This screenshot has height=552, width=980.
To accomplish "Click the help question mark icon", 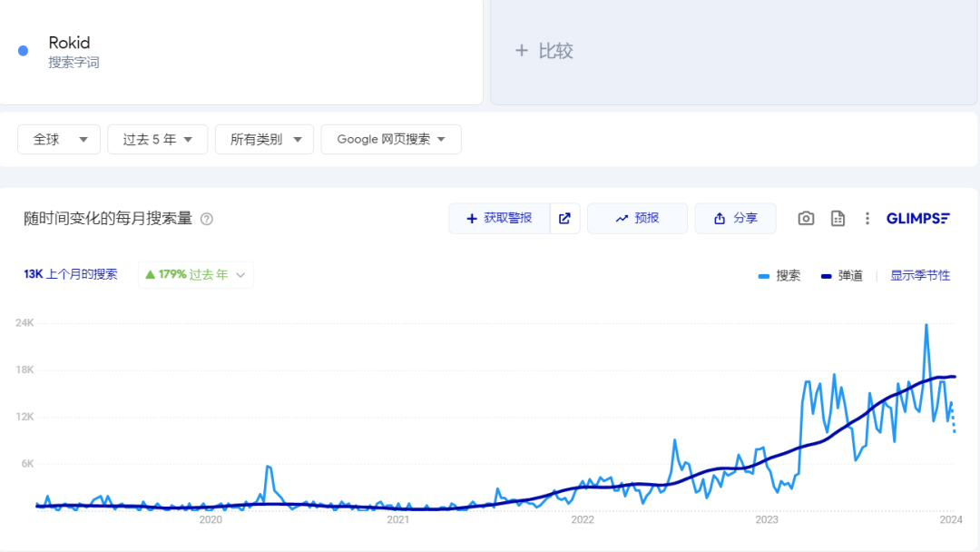I will 206,219.
